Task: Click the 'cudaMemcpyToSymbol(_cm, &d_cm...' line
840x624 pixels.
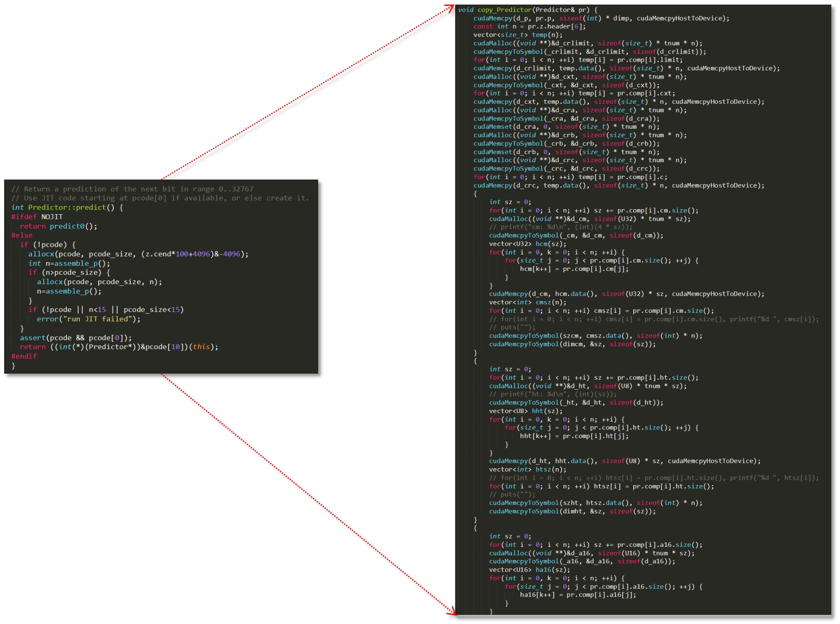Action: tap(576, 236)
